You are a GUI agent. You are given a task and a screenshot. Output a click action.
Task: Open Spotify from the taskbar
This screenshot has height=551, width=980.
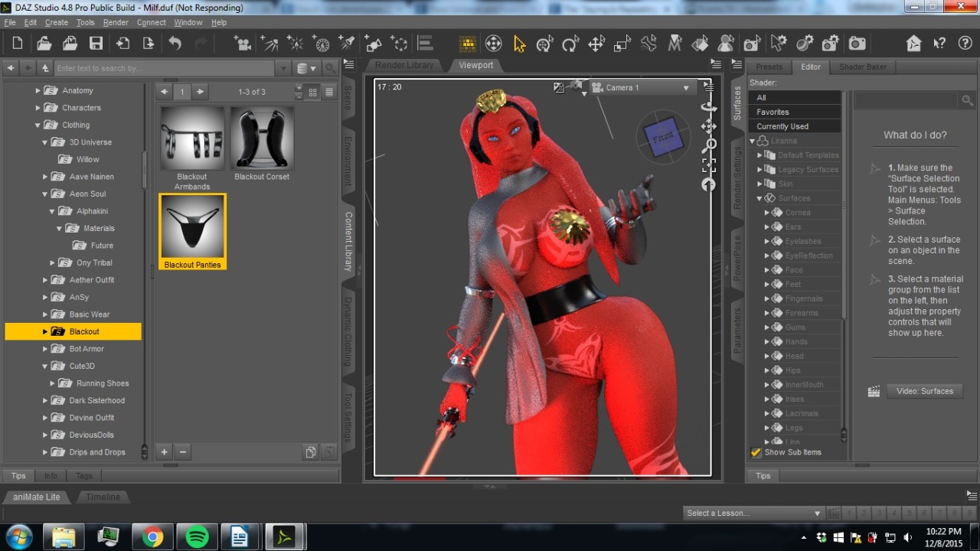pyautogui.click(x=197, y=537)
